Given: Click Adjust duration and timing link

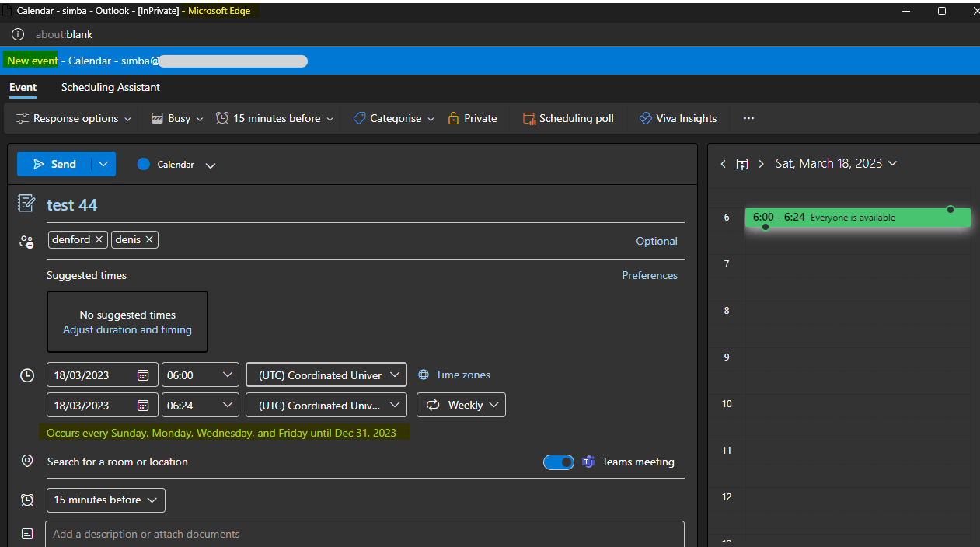Looking at the screenshot, I should pos(127,329).
